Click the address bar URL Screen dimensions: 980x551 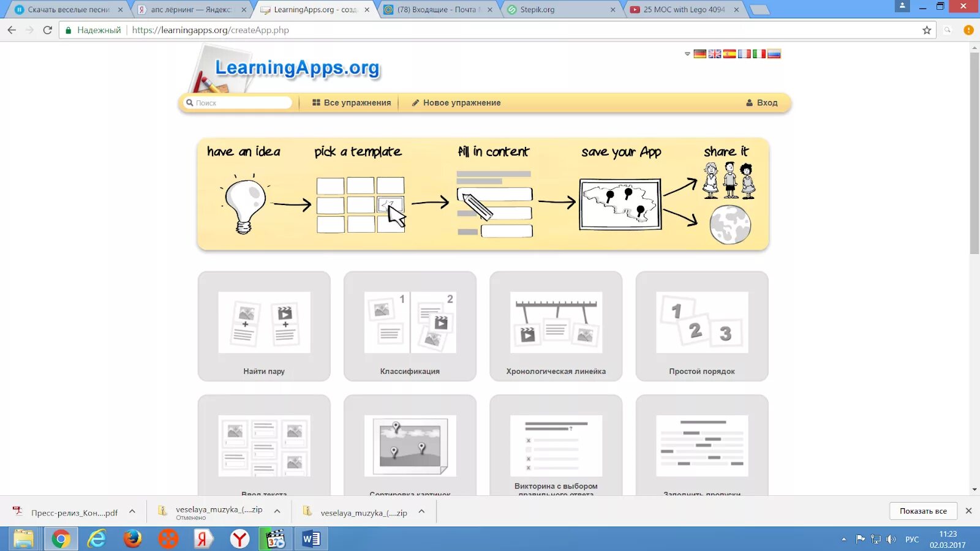pos(210,30)
